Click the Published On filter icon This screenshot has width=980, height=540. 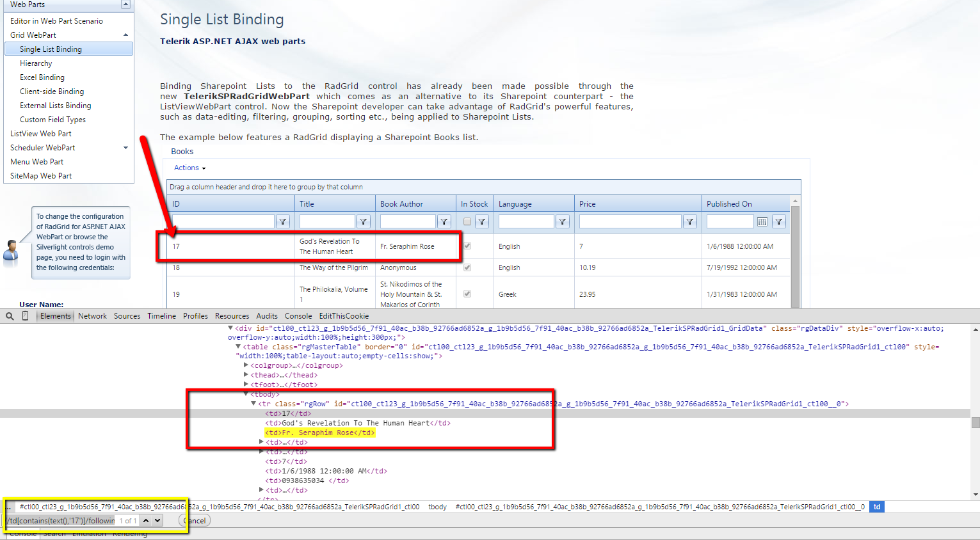click(x=779, y=221)
